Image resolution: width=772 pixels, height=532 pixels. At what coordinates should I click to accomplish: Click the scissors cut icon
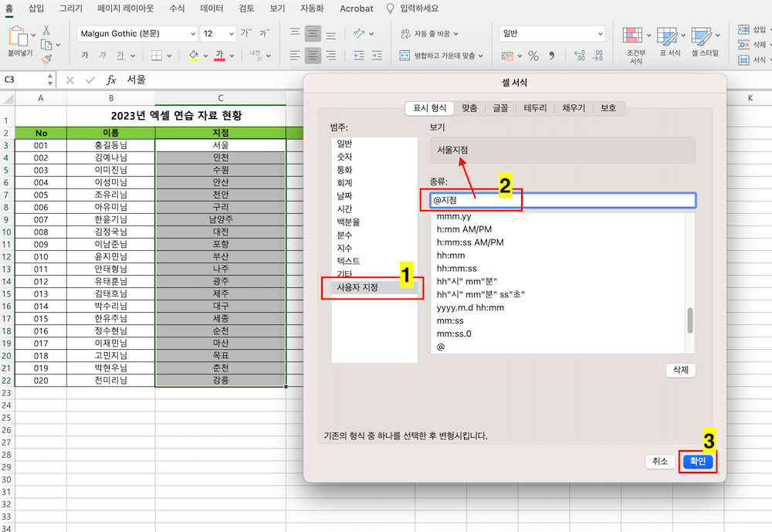pos(46,29)
